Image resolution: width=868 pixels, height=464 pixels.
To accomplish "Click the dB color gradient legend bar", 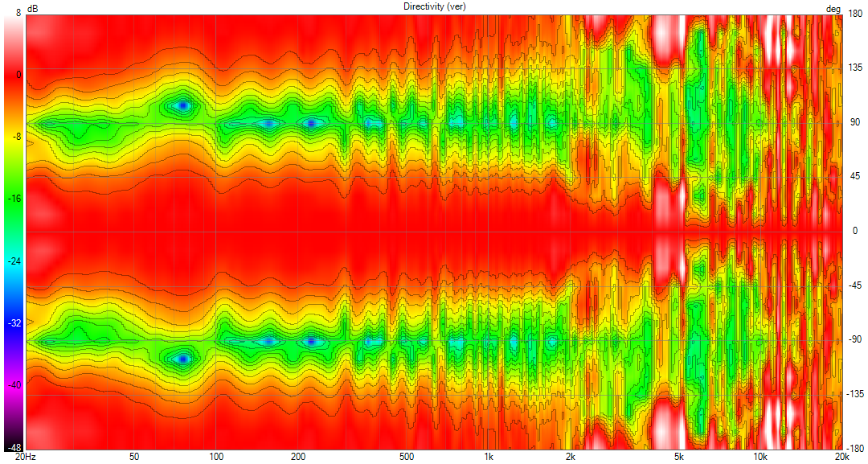I will [14, 232].
